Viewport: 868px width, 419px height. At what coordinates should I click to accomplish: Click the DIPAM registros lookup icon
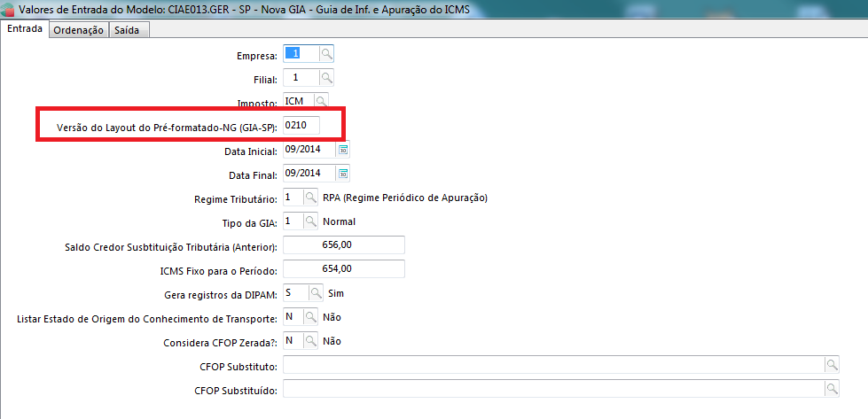(317, 292)
